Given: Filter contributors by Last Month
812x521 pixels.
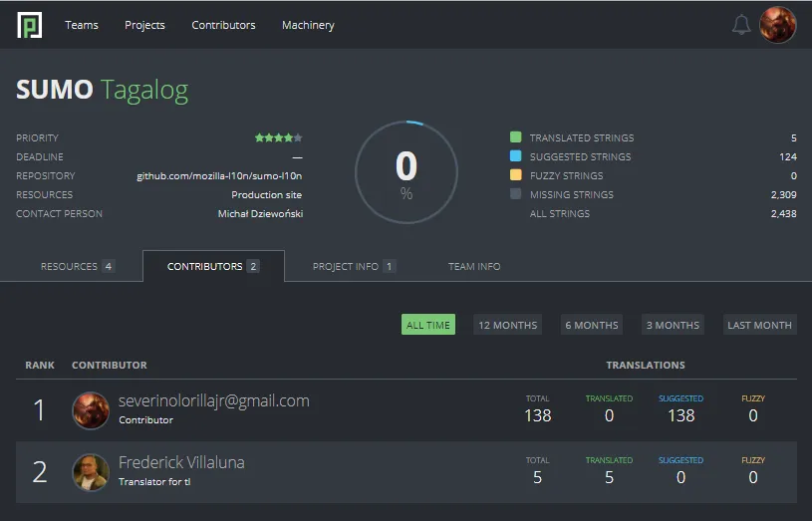Looking at the screenshot, I should (x=760, y=325).
